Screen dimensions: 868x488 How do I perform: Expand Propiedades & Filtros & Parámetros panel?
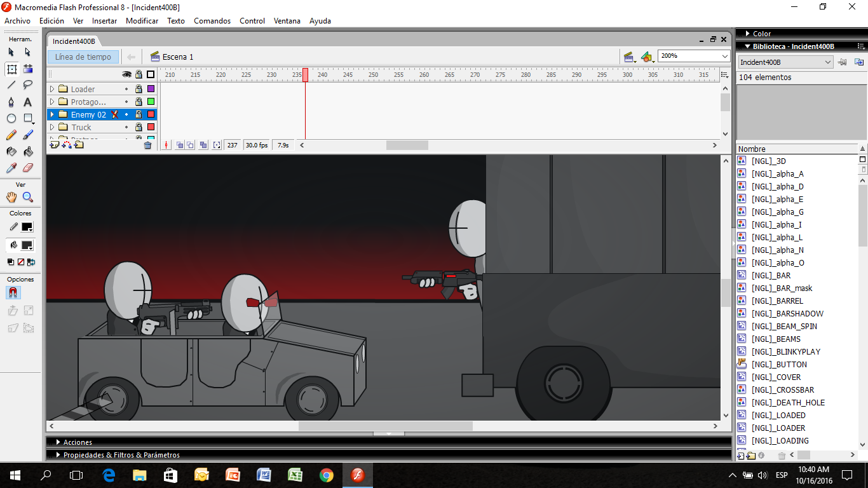58,454
